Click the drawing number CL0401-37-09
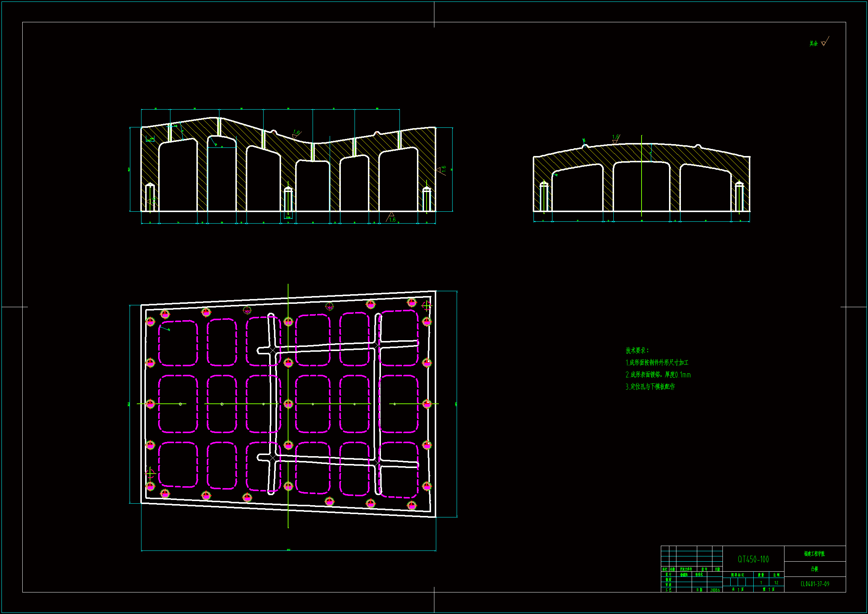This screenshot has height=614, width=868. pos(815,584)
